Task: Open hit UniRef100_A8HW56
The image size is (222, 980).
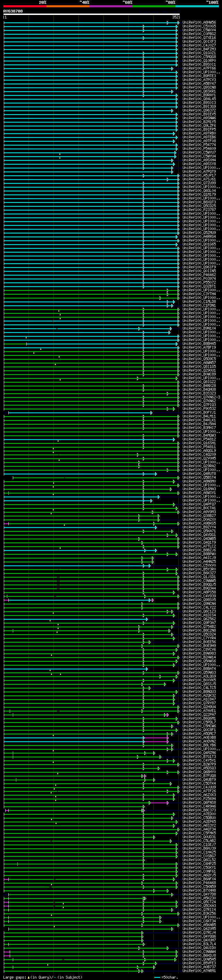Action: (x=199, y=23)
